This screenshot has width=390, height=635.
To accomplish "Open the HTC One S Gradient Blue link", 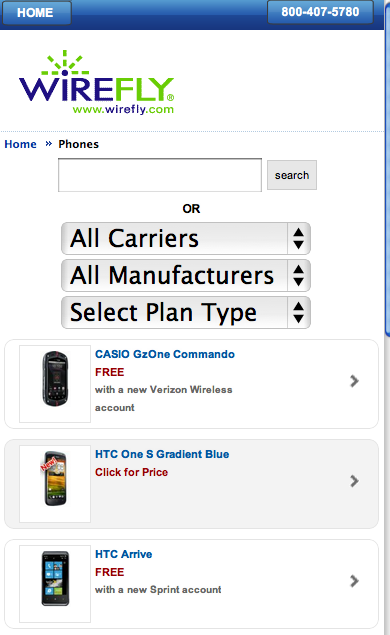I will [x=162, y=454].
